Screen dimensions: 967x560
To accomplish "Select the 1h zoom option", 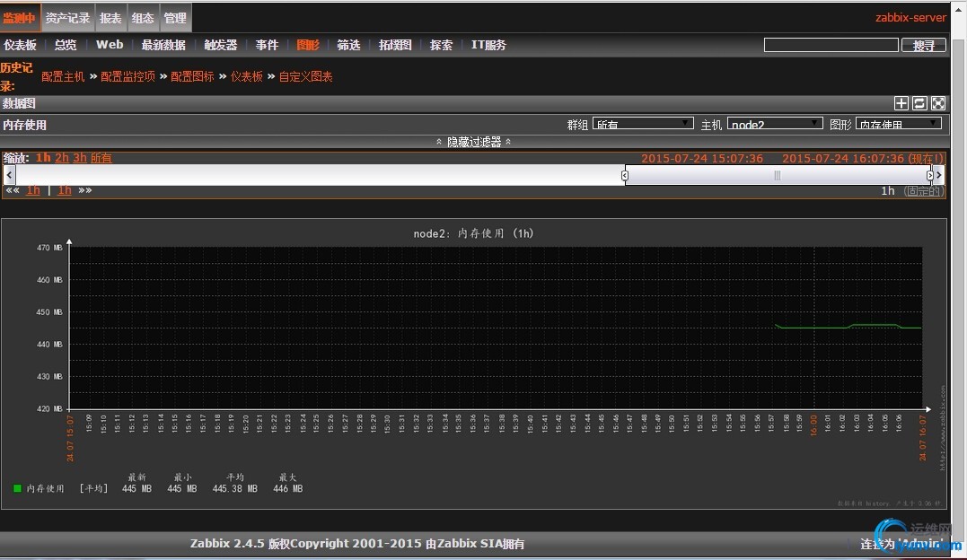I will click(43, 158).
